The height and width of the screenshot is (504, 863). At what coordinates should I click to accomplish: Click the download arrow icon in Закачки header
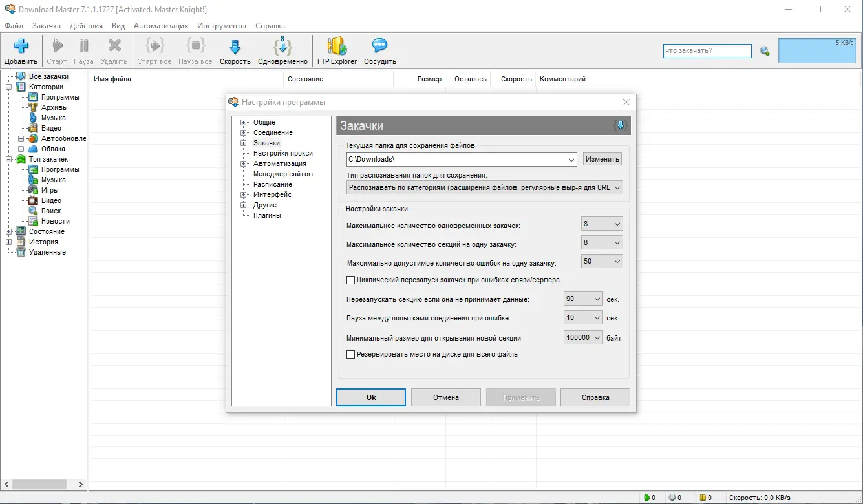(x=621, y=125)
